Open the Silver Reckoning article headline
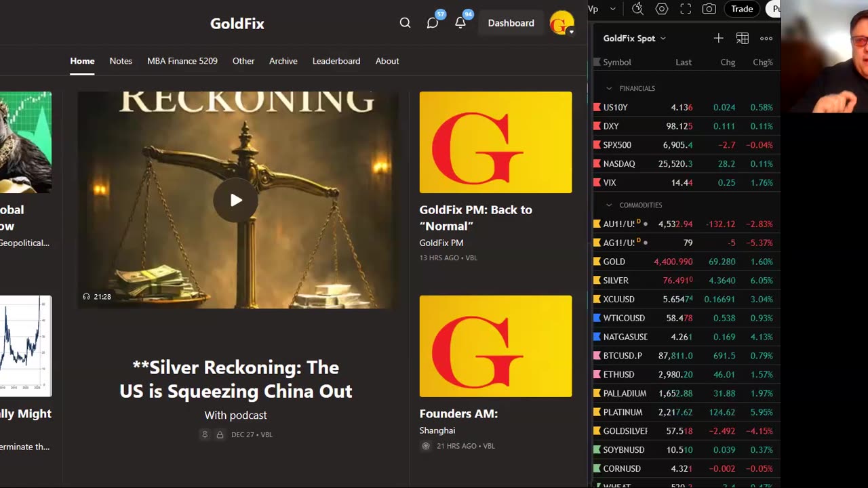The image size is (868, 488). [x=236, y=379]
